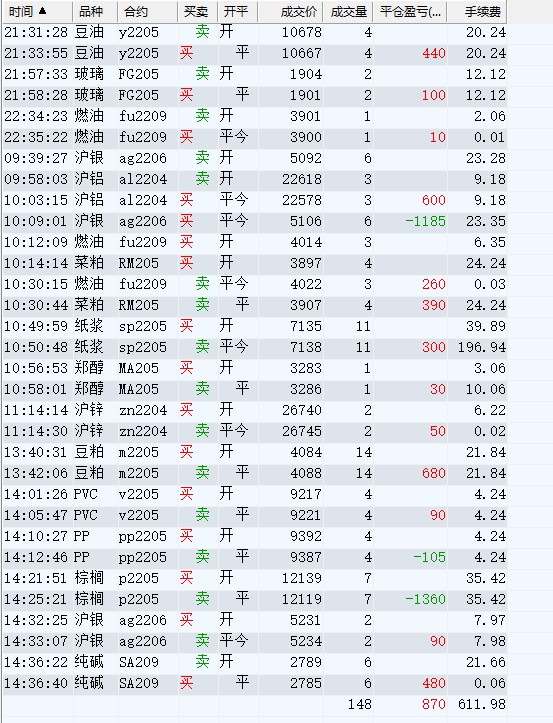Screen dimensions: 553x723
Task: Click price 3897 in RM205 row
Action: pos(305,263)
